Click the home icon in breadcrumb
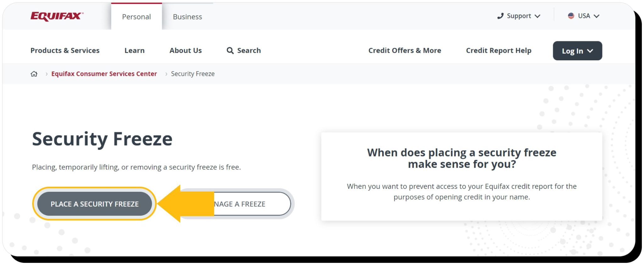Screen dimensions: 644x265 pyautogui.click(x=34, y=74)
